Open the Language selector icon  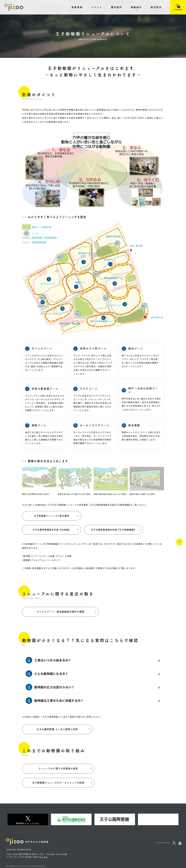178,7
